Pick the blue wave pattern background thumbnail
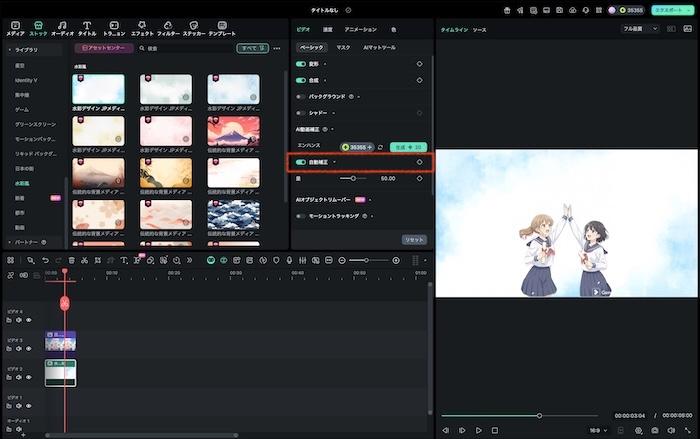 click(233, 214)
